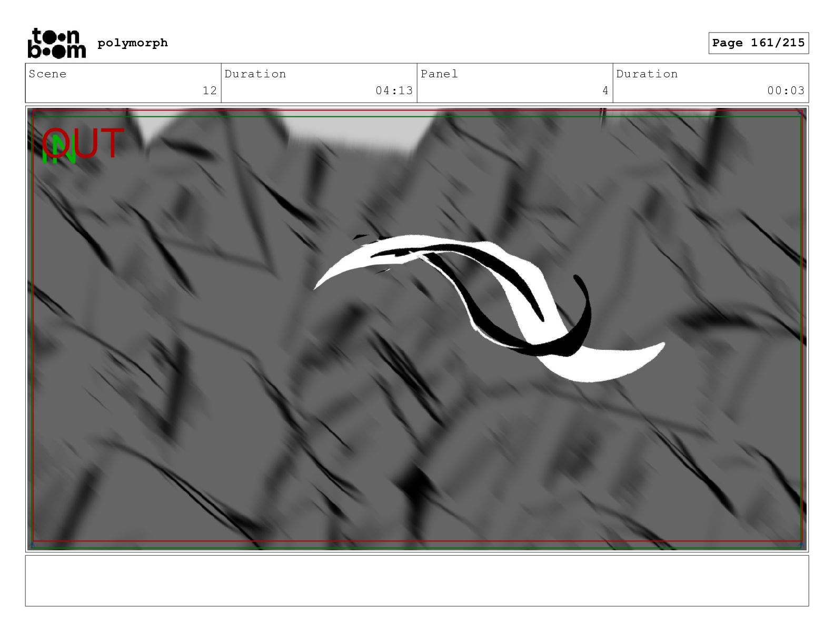
Task: Click the 'Duration' label beside the Scene cell
Action: tap(255, 74)
